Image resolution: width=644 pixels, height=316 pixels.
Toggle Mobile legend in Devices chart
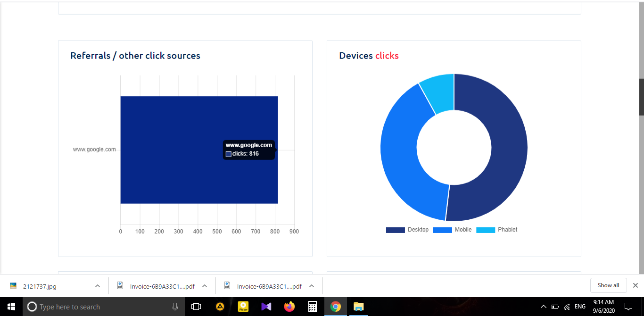(x=452, y=230)
